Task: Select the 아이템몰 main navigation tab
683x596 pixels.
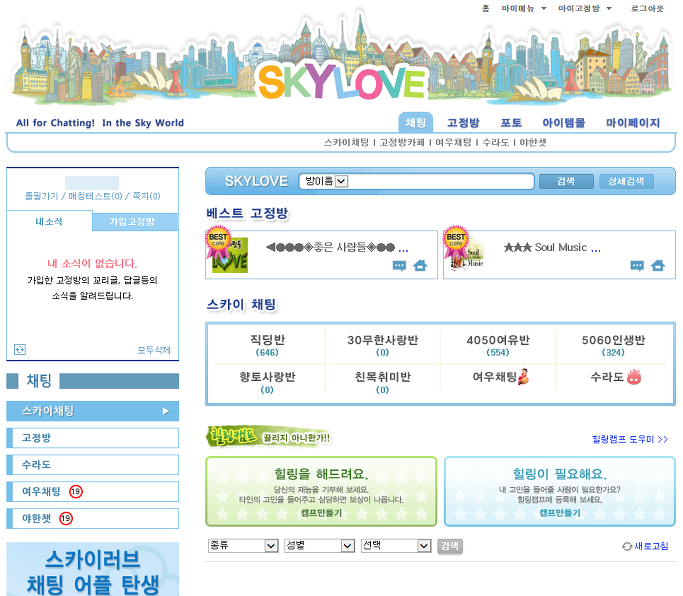Action: [563, 123]
